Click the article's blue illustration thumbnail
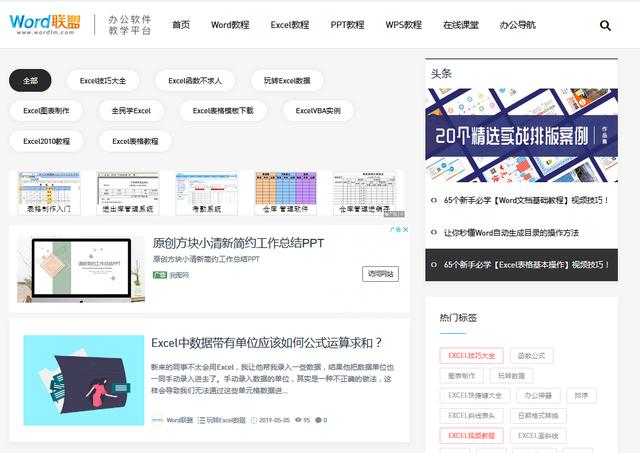Screen dimensions: 640x453 84,380
